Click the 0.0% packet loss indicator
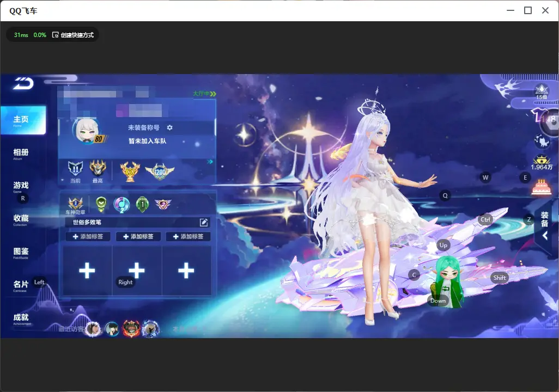 tap(40, 35)
